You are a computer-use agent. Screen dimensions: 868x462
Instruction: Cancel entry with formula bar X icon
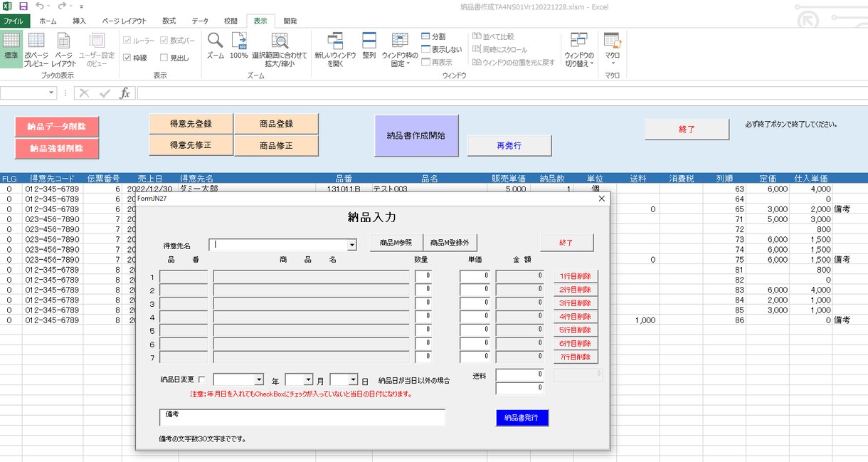click(x=84, y=93)
